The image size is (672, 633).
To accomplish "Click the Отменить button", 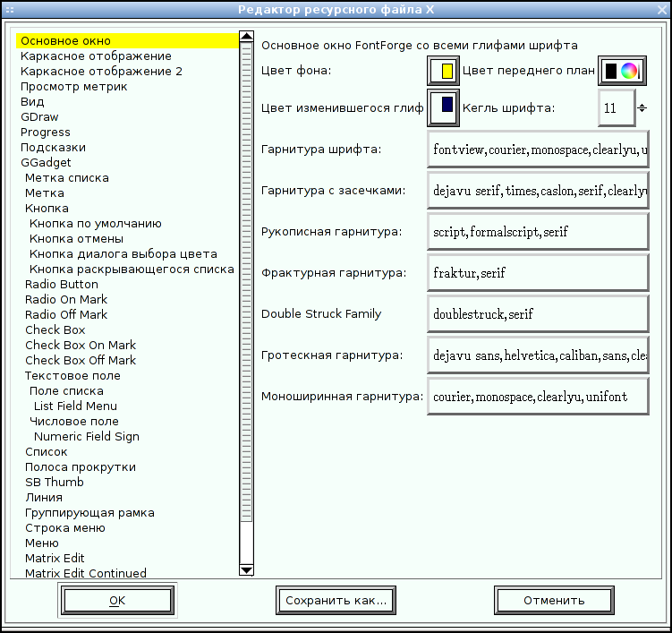I will [x=554, y=601].
